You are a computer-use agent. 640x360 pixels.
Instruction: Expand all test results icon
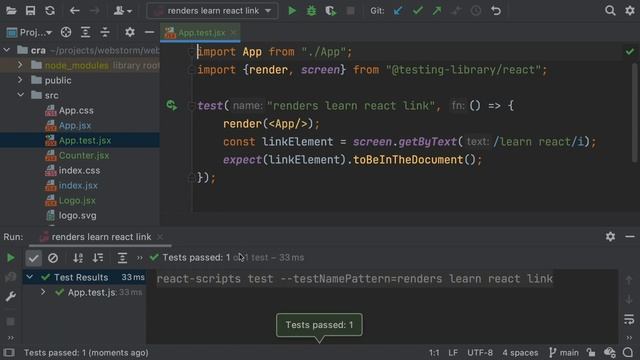122,258
